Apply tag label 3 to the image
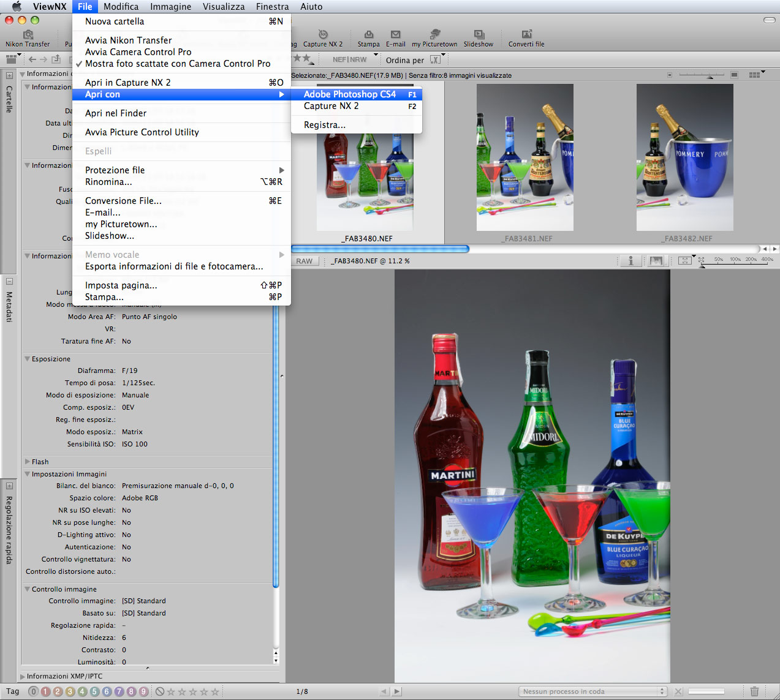Viewport: 780px width, 700px height. point(70,691)
